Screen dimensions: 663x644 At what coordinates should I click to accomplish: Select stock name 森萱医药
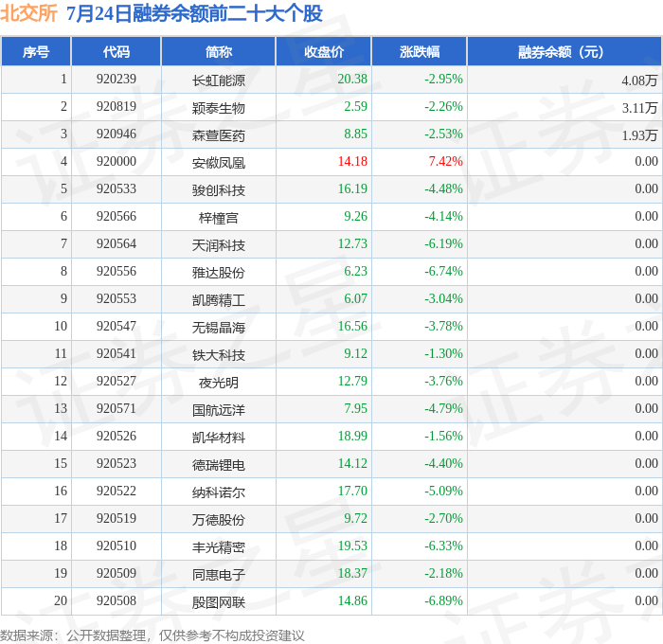[219, 135]
